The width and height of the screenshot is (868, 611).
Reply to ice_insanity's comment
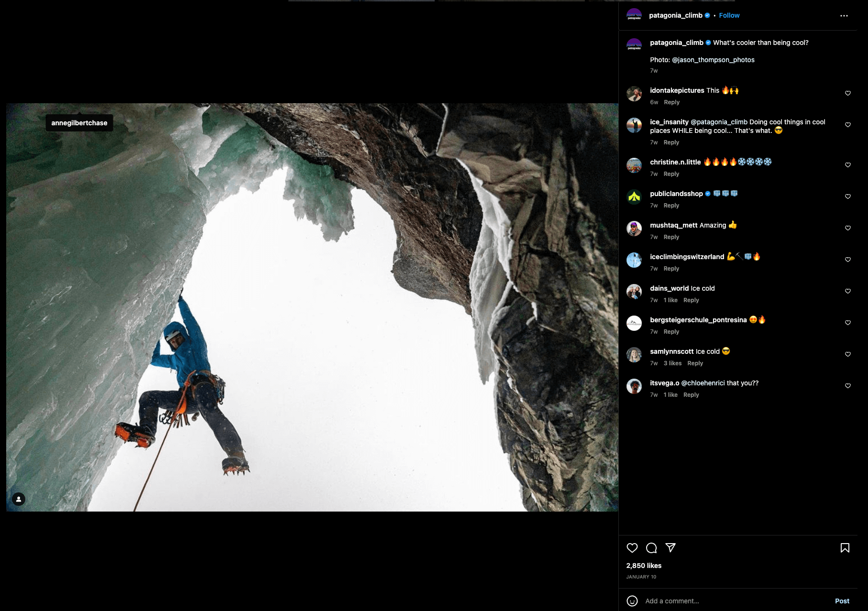(x=671, y=142)
